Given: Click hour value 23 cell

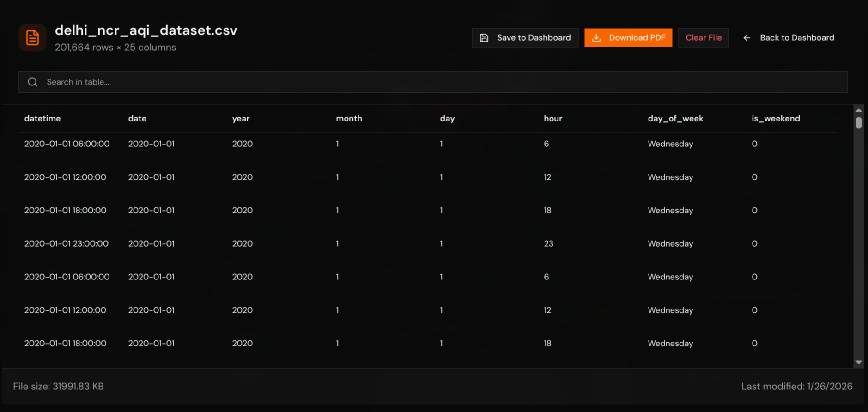Looking at the screenshot, I should click(x=548, y=244).
